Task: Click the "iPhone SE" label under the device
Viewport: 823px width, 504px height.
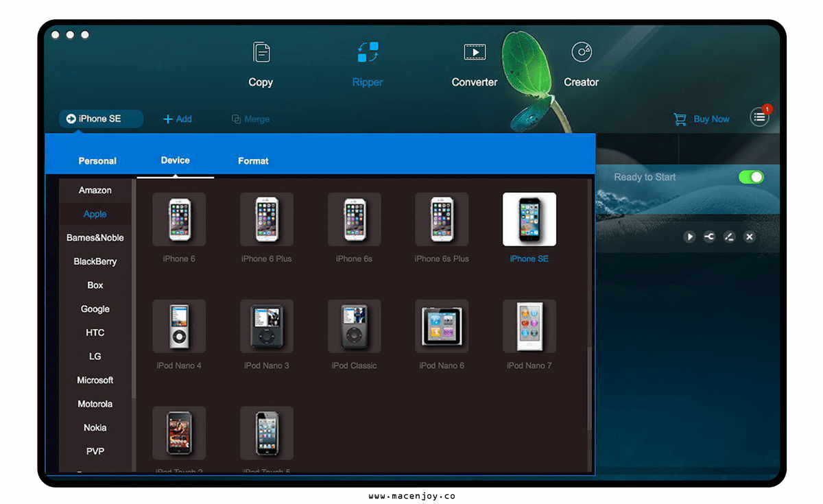Action: click(x=529, y=259)
